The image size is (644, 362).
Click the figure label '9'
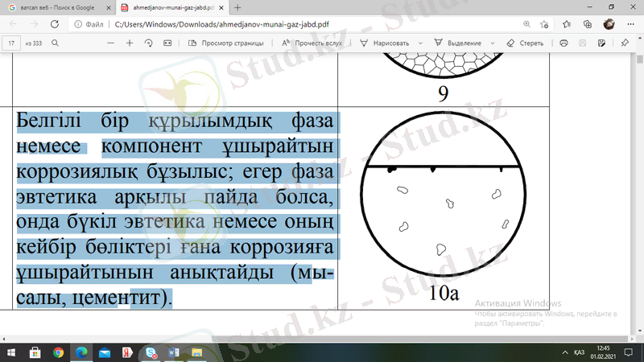[x=444, y=94]
